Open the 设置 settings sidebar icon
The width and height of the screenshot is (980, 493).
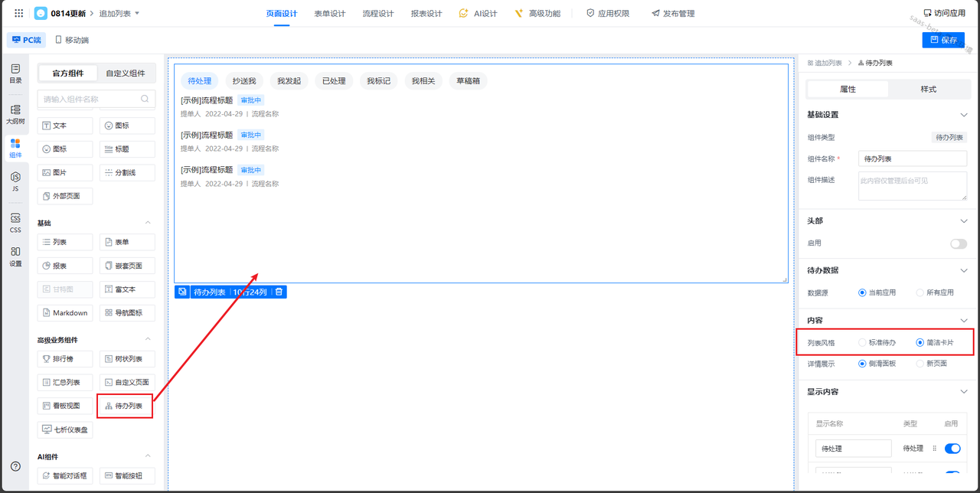pyautogui.click(x=15, y=256)
